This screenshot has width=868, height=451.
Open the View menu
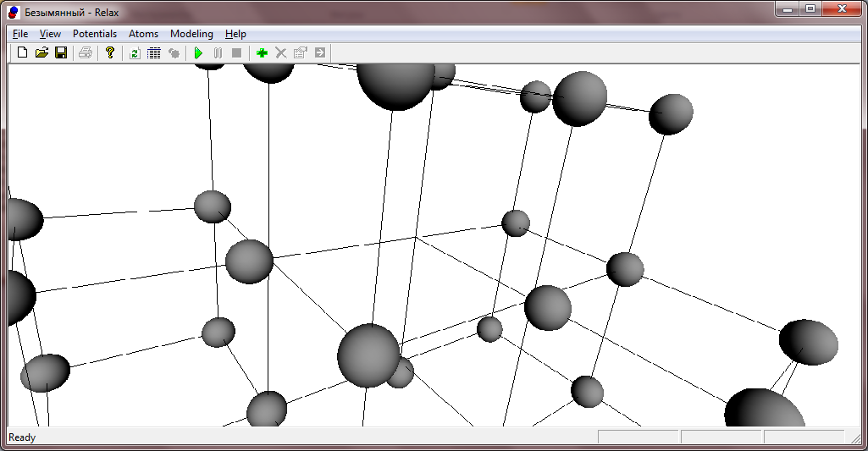50,34
